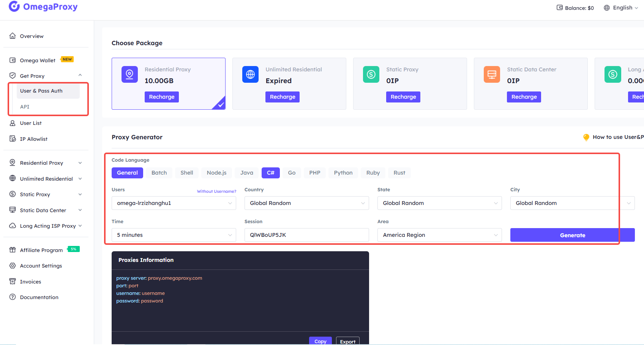Open the English language dropdown

[x=621, y=8]
